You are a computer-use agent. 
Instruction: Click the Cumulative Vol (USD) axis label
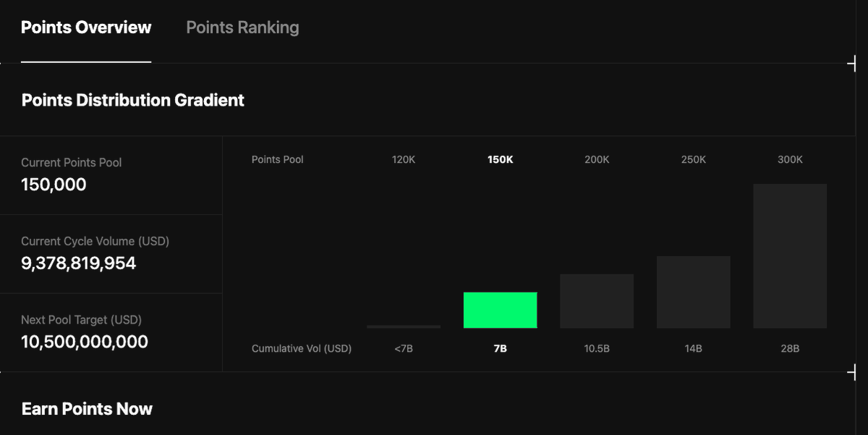(x=302, y=348)
